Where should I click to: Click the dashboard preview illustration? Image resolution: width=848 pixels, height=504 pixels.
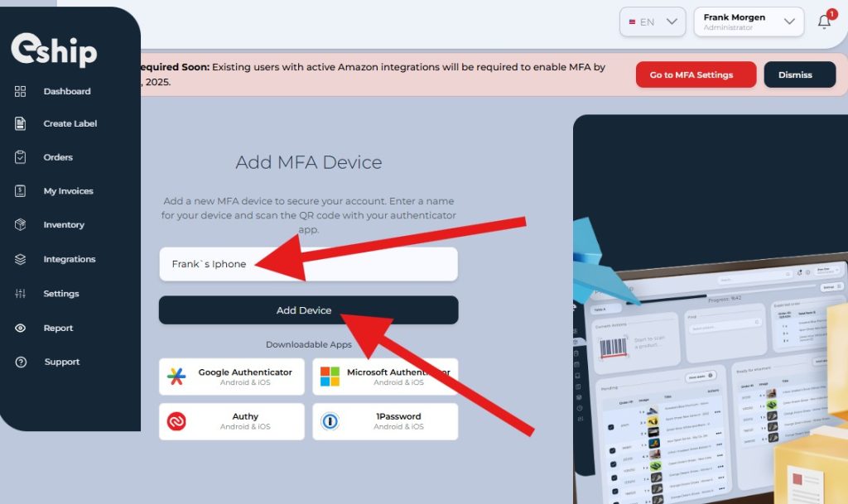[x=711, y=309]
